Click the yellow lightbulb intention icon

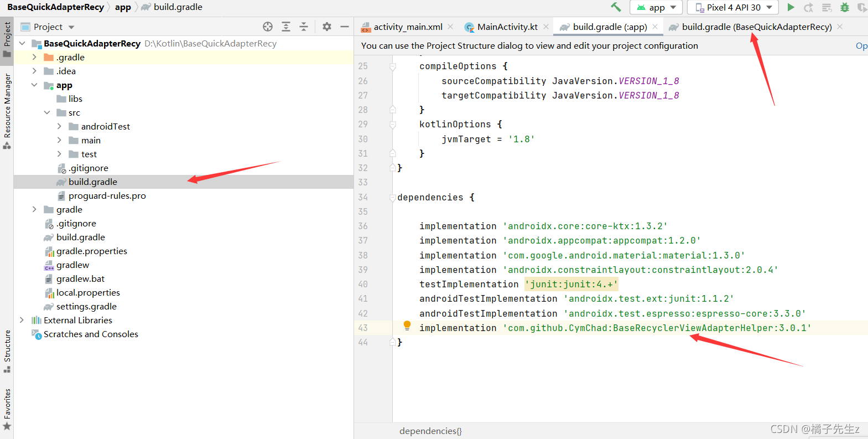[407, 326]
